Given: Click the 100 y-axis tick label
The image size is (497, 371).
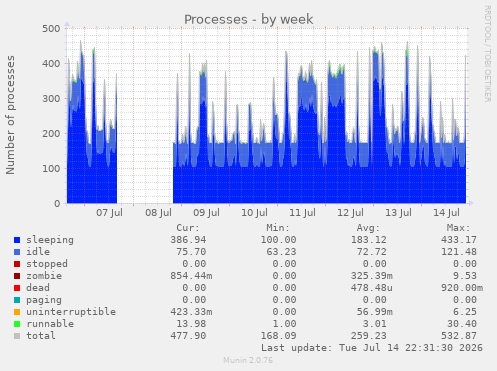Looking at the screenshot, I should (51, 169).
